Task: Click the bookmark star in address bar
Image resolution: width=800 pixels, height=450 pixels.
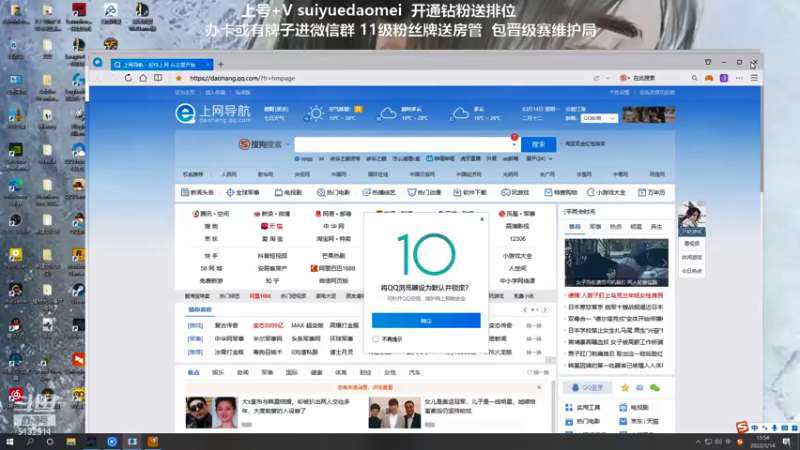Action: click(x=179, y=78)
